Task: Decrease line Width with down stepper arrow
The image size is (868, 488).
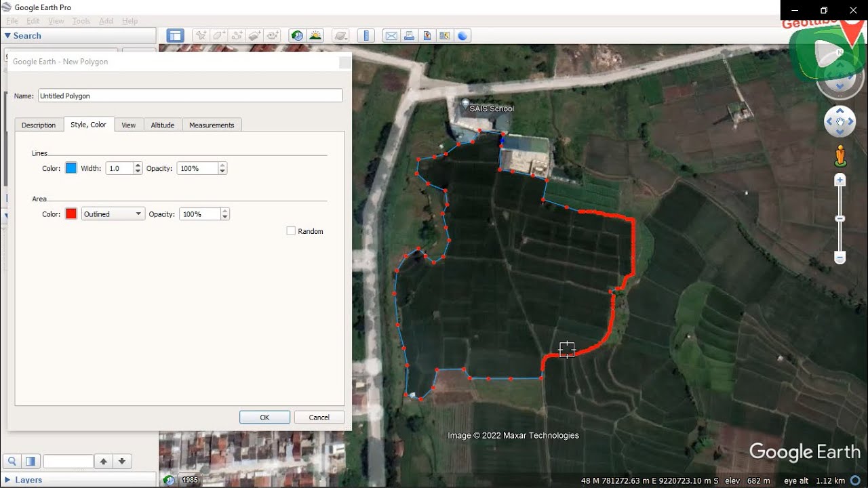Action: pyautogui.click(x=138, y=171)
